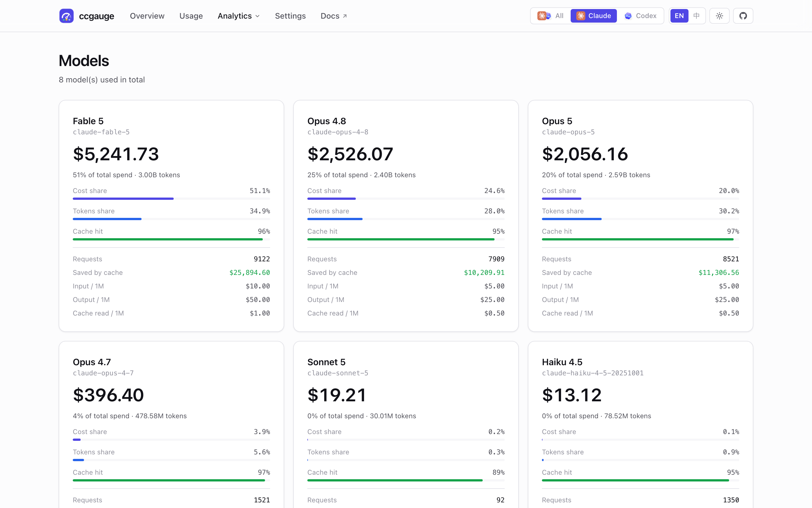Click the saved by cache value $11,306.56
This screenshot has height=508, width=812.
719,272
